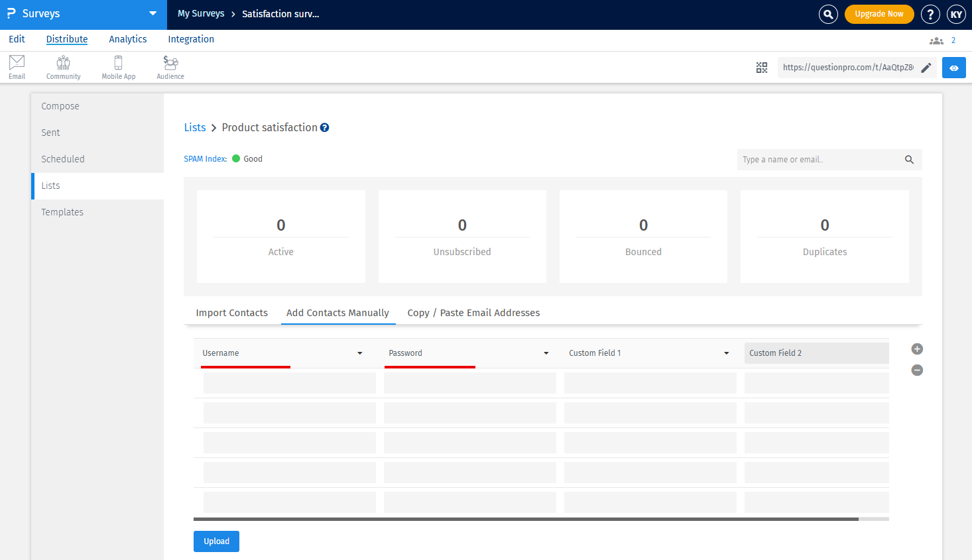Select the Mobile App icon
The image size is (972, 560).
point(118,67)
